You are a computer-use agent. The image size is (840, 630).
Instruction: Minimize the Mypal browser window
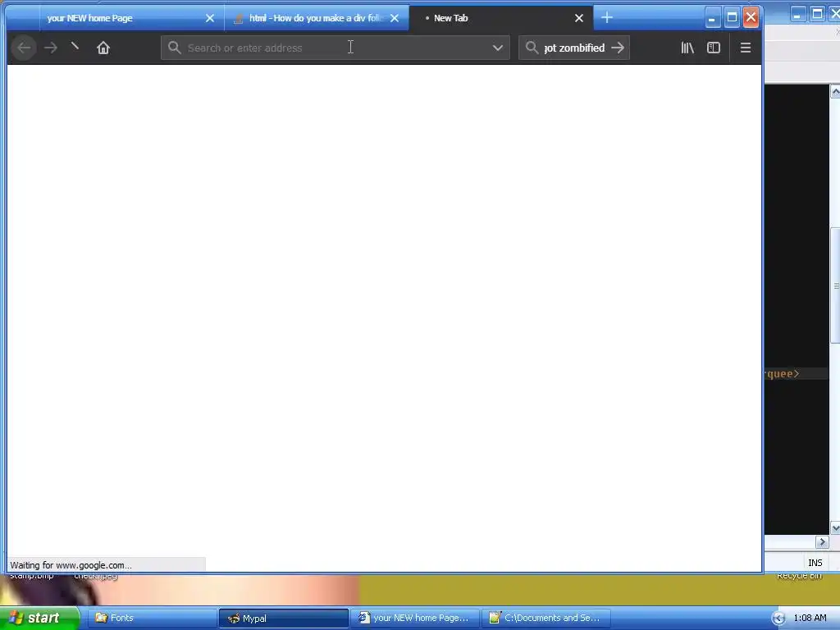713,18
